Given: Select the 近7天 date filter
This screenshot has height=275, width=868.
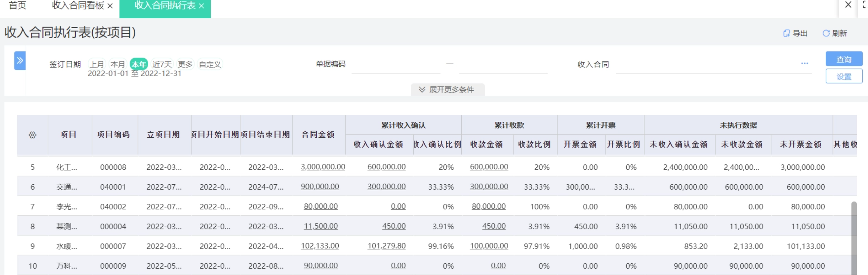Looking at the screenshot, I should 162,64.
